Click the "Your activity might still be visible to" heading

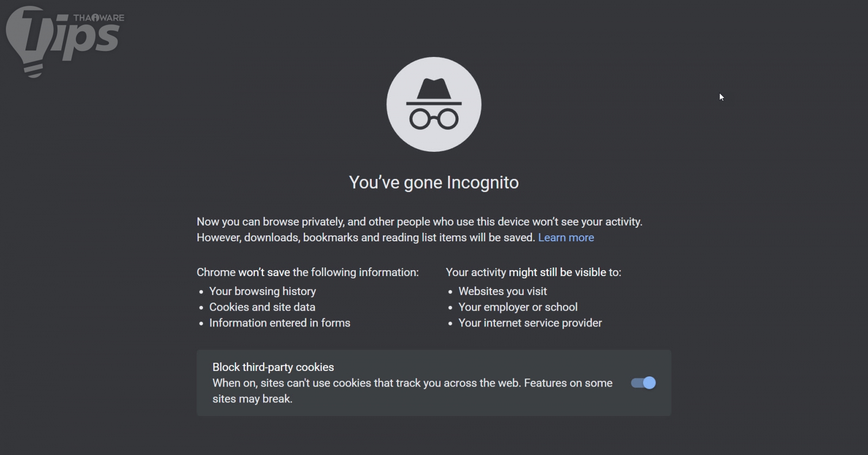click(533, 272)
